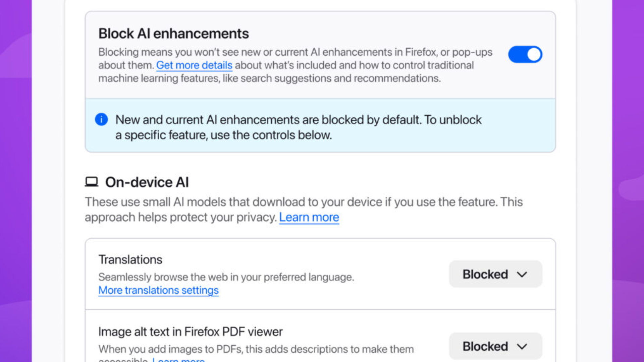The image size is (644, 362).
Task: Click the laptop icon beside On-device AI
Action: [x=91, y=182]
